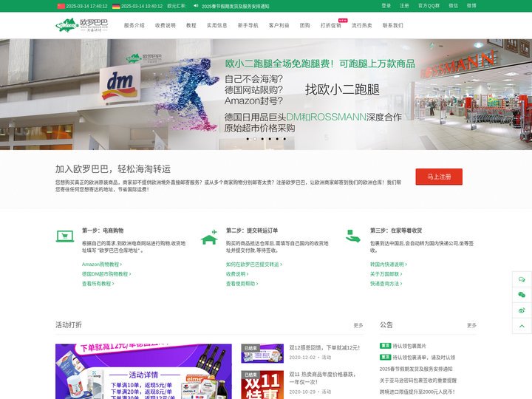Click the 微博 link in top bar
The image size is (532, 399).
471,6
